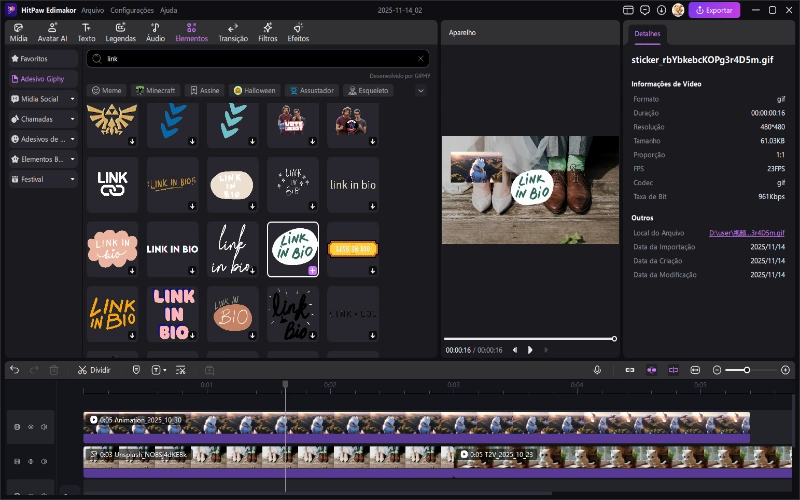800x500 pixels.
Task: Undo the last action in timeline toolbar
Action: click(x=14, y=370)
